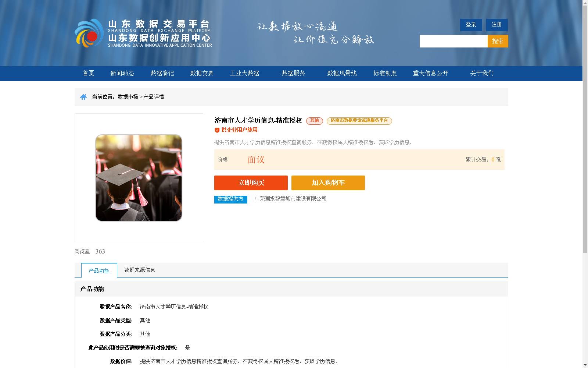The height and width of the screenshot is (368, 588).
Task: Click the 产品详情 breadcrumb text
Action: click(x=154, y=97)
